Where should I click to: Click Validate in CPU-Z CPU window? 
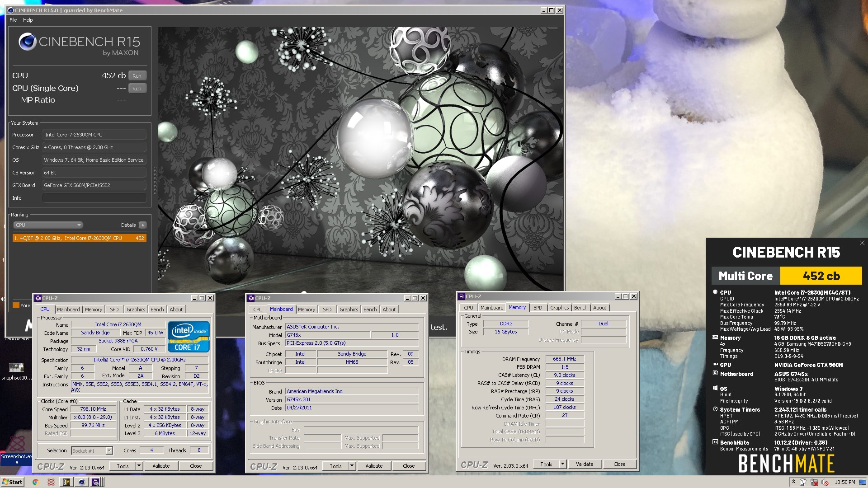[161, 466]
